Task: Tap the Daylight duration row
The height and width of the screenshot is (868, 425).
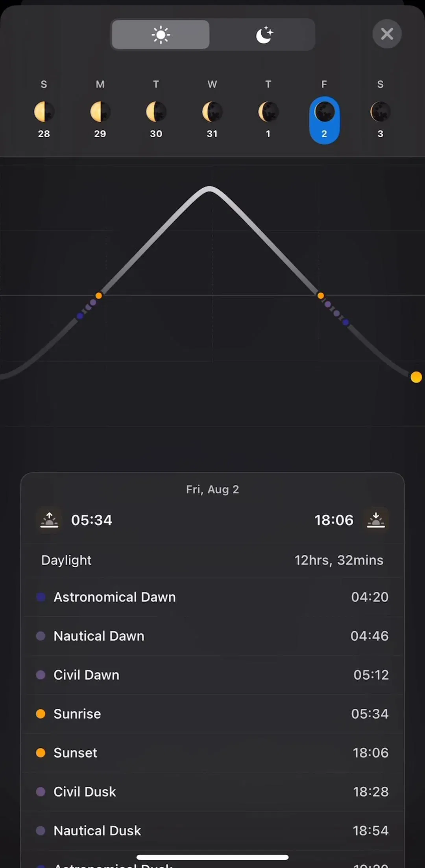Action: (213, 560)
